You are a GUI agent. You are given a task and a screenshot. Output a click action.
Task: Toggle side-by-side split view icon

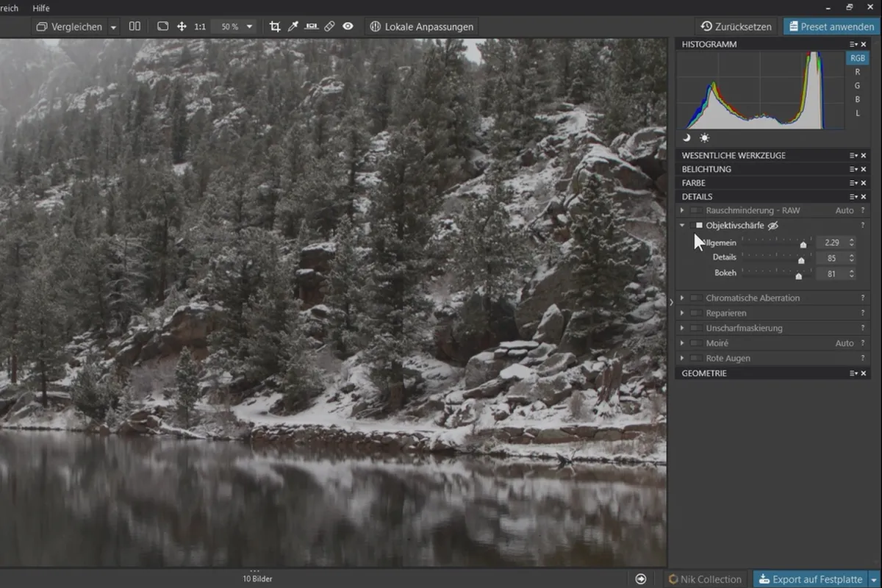tap(135, 26)
